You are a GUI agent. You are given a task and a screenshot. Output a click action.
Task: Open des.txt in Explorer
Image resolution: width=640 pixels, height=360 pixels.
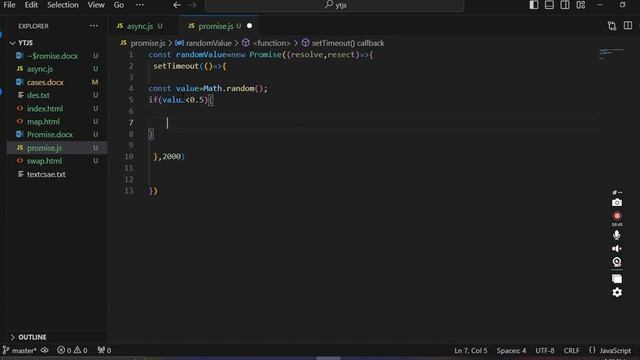(38, 95)
